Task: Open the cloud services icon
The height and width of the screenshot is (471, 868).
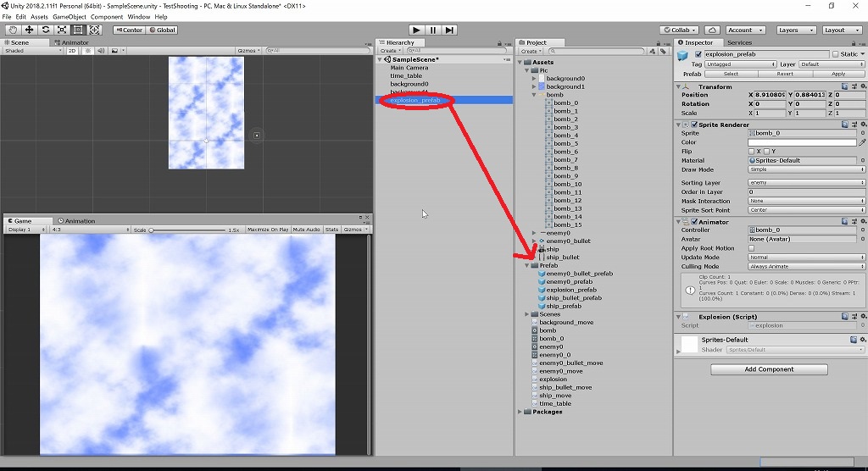Action: click(x=712, y=30)
